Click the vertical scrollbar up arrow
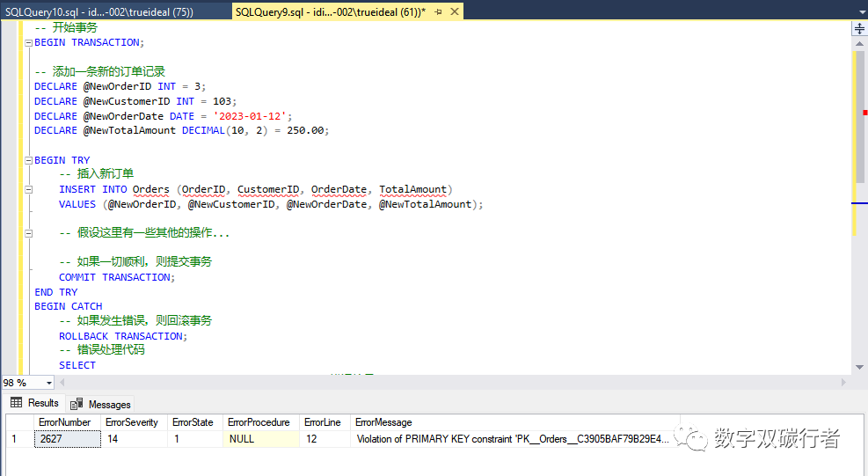868x476 pixels. point(859,42)
